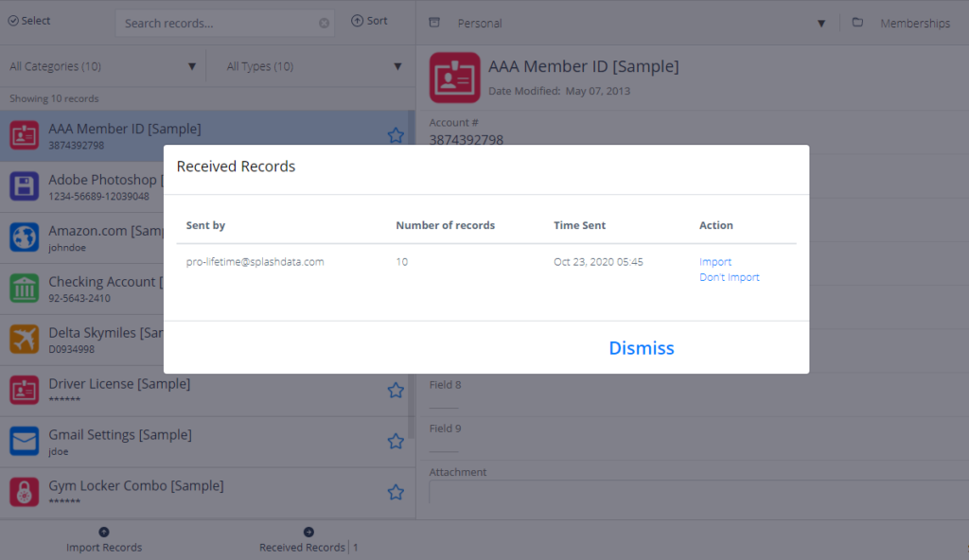Viewport: 969px width, 560px height.
Task: Open Received Records in bottom bar
Action: [308, 540]
